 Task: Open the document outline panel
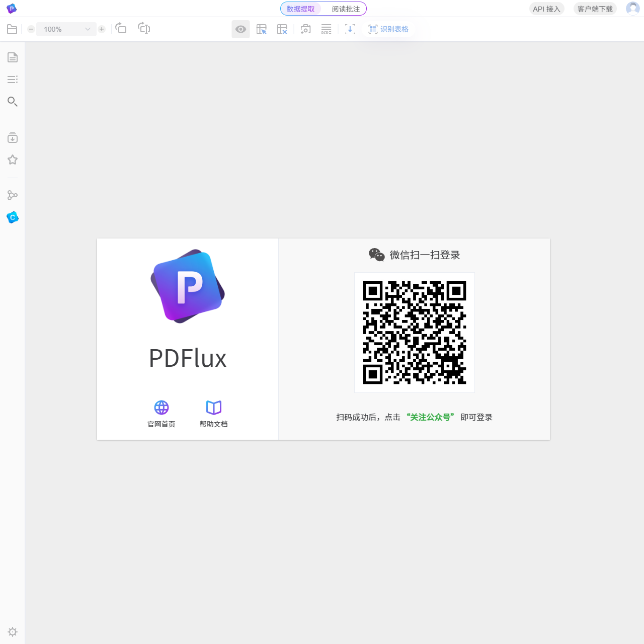(13, 79)
